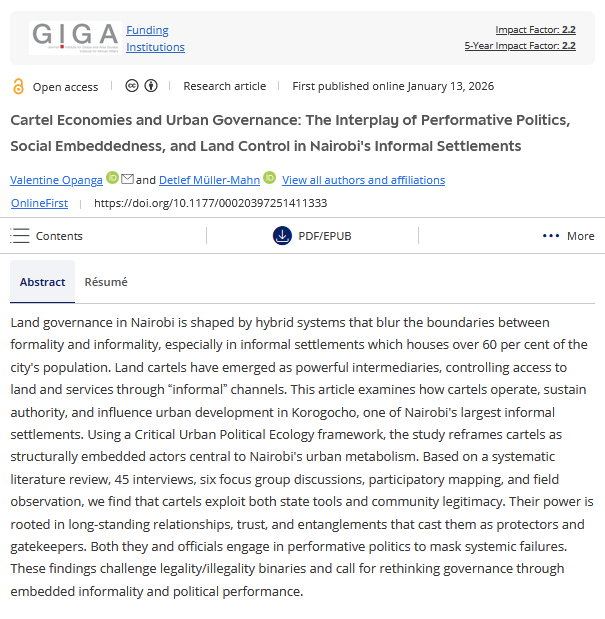The image size is (605, 619).
Task: Open the Contents list icon
Action: 20,236
